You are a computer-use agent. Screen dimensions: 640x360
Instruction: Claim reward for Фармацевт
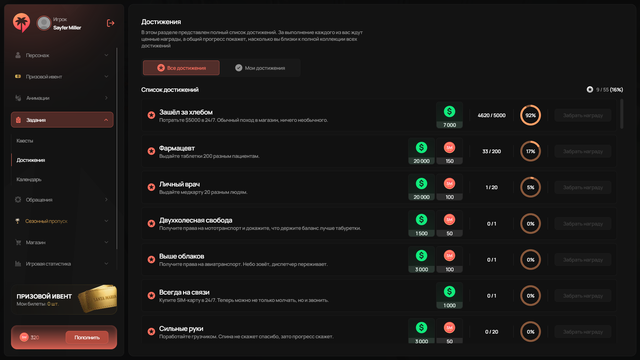coord(583,151)
